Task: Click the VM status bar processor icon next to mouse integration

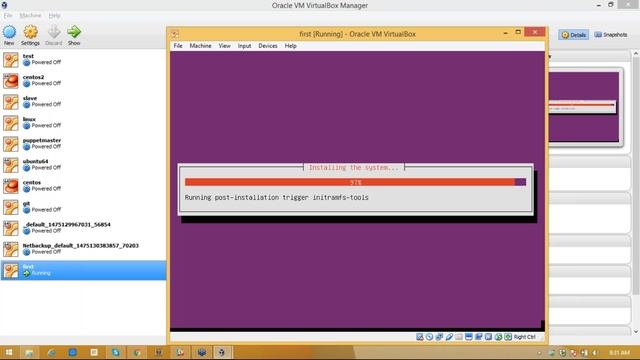Action: (x=488, y=337)
